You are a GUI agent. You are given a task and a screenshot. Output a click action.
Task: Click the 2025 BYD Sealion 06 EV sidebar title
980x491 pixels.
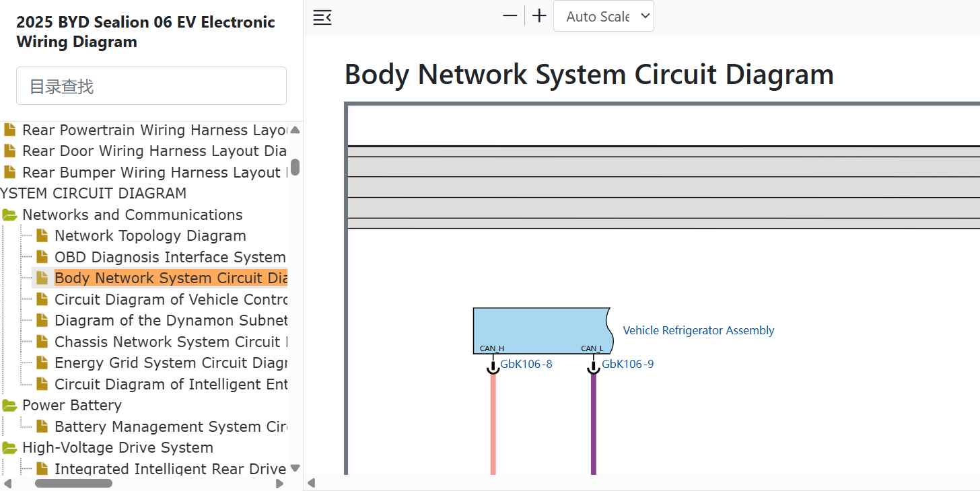[145, 32]
